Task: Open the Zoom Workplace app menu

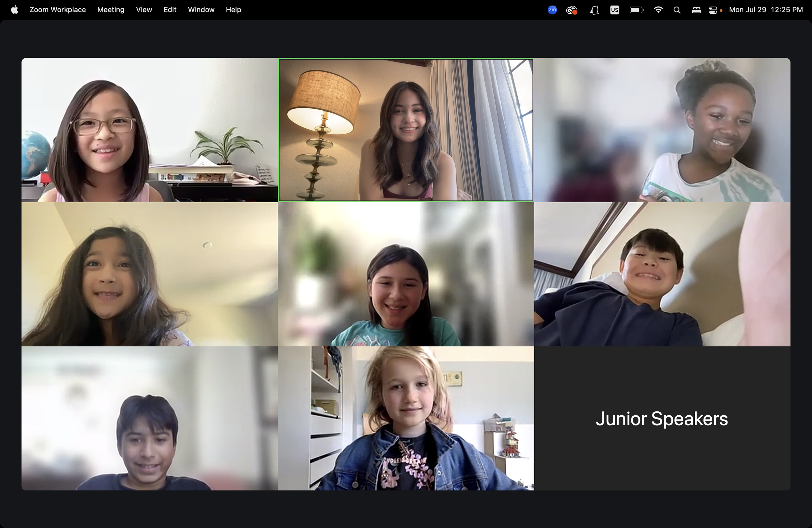Action: [57, 10]
